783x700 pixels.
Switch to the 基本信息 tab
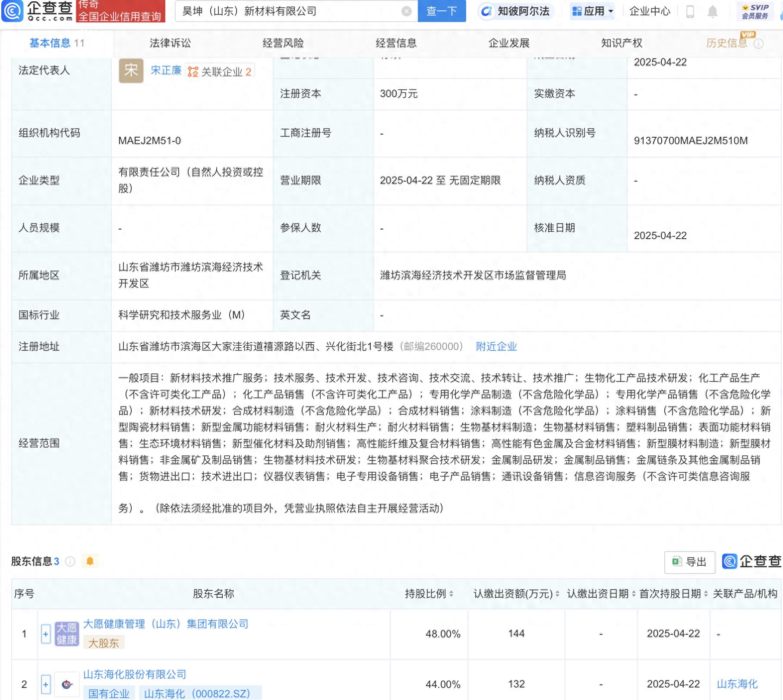pyautogui.click(x=57, y=43)
